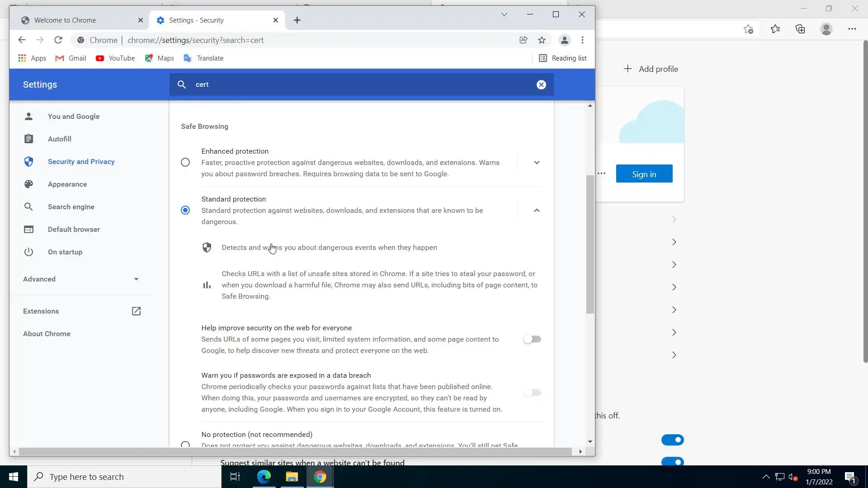The width and height of the screenshot is (868, 488).
Task: Open Microsoft Edge from the taskbar
Action: pos(264,477)
